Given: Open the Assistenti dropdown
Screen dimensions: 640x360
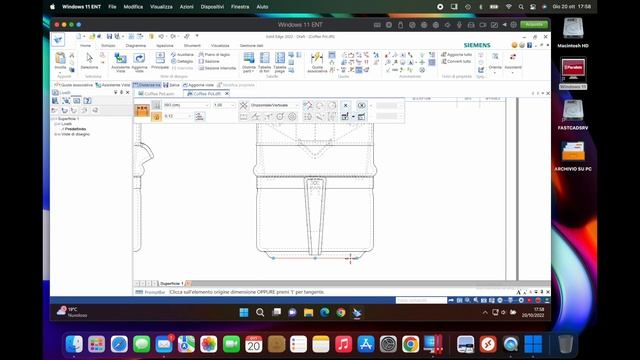Looking at the screenshot, I should pyautogui.click(x=513, y=63).
